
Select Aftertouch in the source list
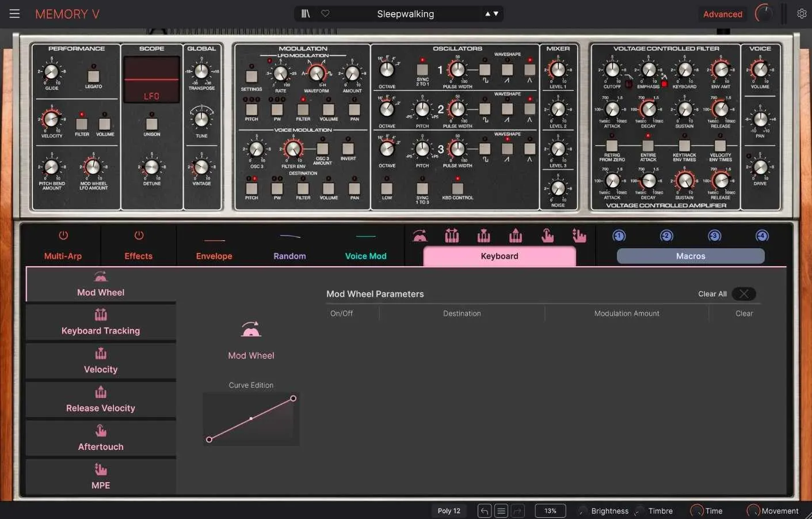coord(101,438)
